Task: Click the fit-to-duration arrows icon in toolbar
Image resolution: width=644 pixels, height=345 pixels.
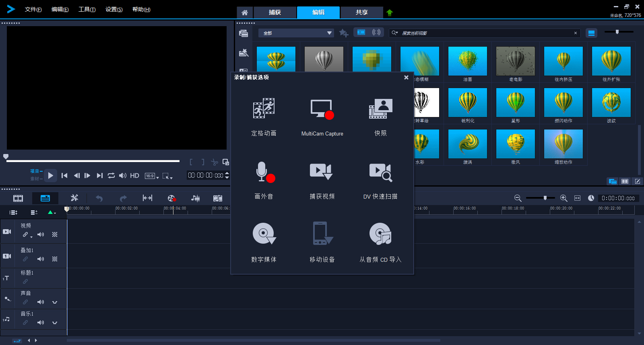Action: [x=147, y=198]
